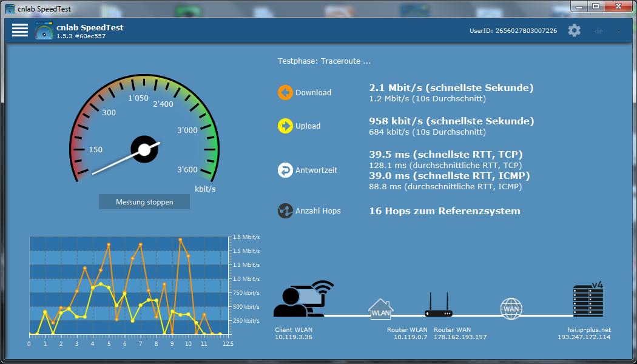Click the 'cnlab SpeedTest' header title
Image resolution: width=637 pixels, height=364 pixels.
[x=90, y=28]
